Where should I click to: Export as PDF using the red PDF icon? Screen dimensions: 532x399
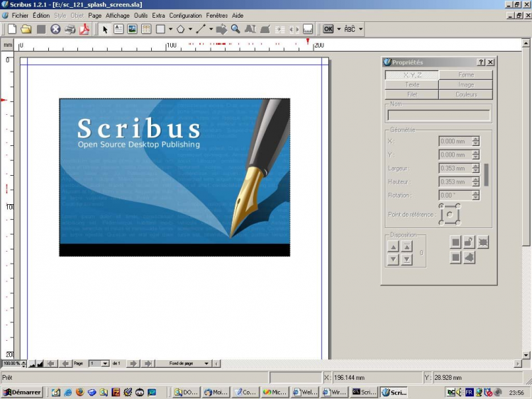tap(84, 29)
